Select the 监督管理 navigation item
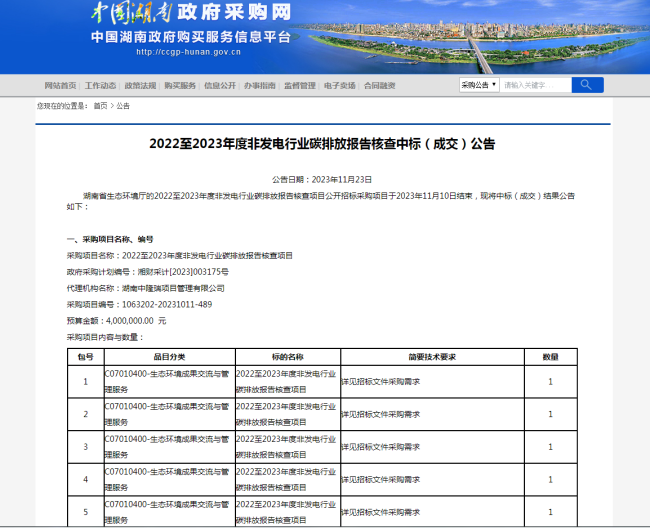The image size is (650, 528). coord(300,86)
